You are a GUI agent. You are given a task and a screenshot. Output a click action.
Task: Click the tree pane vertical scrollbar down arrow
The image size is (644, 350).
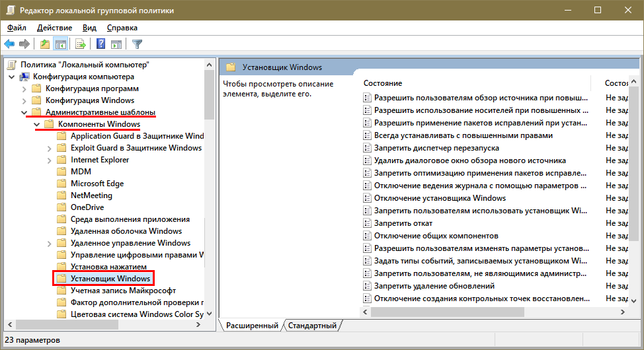210,313
